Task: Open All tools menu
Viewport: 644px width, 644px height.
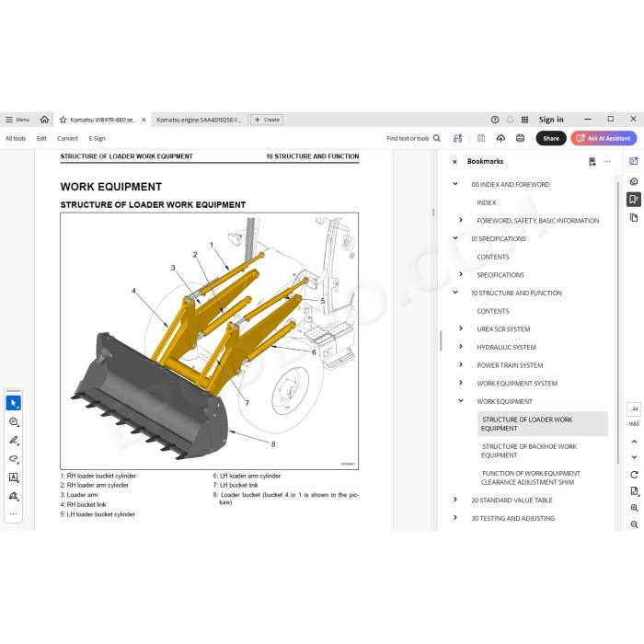Action: [16, 138]
